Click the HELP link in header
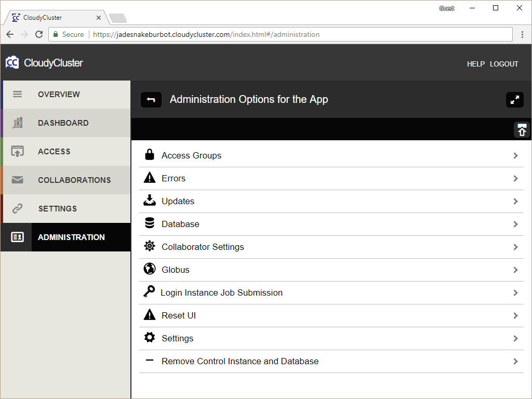The height and width of the screenshot is (399, 532). 476,64
